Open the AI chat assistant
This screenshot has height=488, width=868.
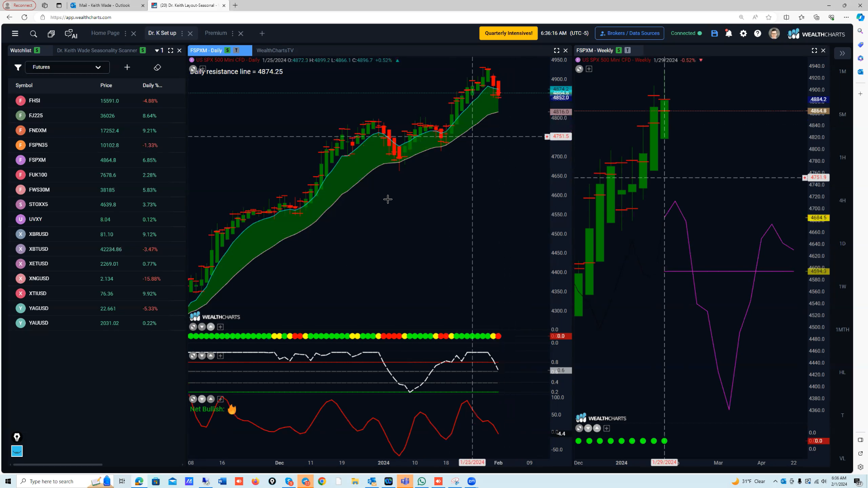pos(71,34)
